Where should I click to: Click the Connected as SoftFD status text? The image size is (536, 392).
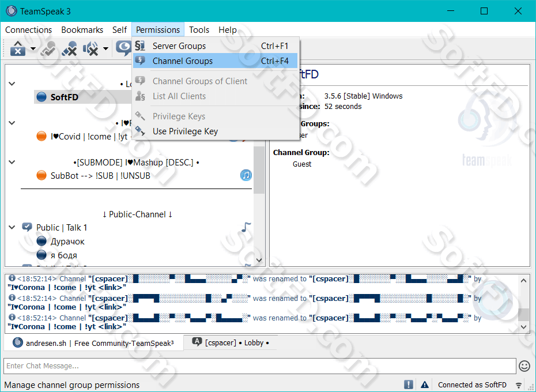pos(472,385)
